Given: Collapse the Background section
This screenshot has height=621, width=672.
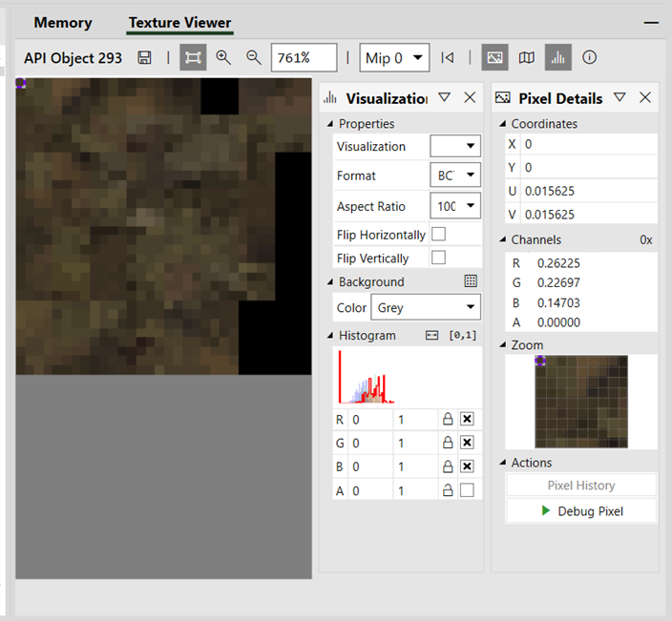Looking at the screenshot, I should click(x=330, y=281).
